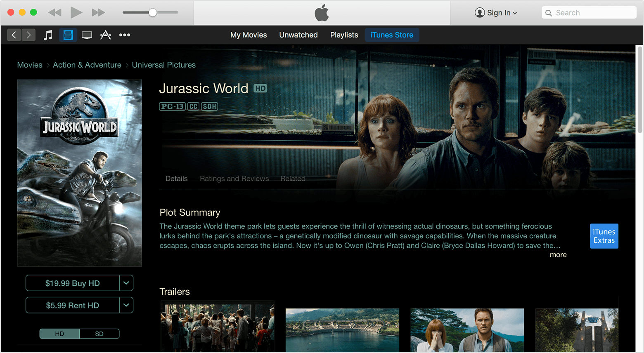The height and width of the screenshot is (353, 644).
Task: Switch to My Movies tab
Action: [x=249, y=35]
